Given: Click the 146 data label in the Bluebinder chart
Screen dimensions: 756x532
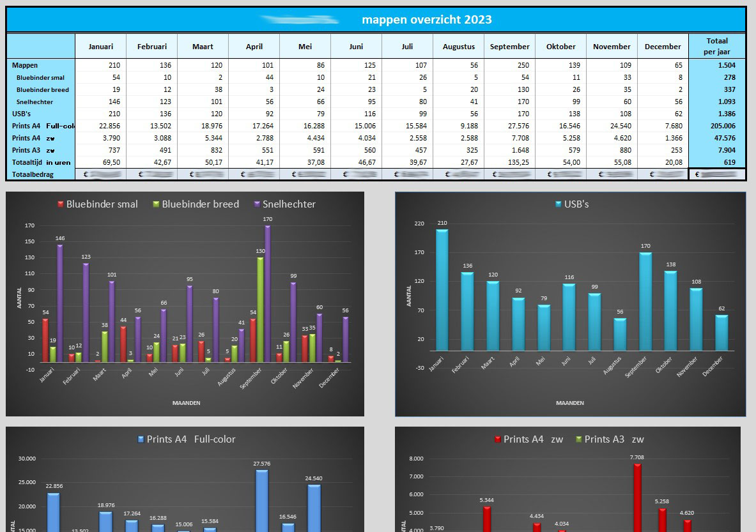Looking at the screenshot, I should tap(60, 238).
